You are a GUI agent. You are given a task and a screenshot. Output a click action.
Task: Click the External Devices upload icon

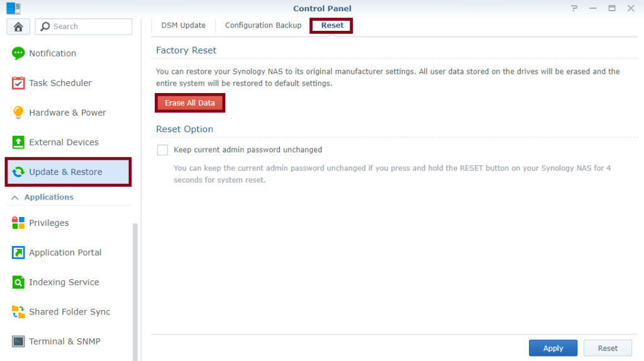[x=18, y=142]
